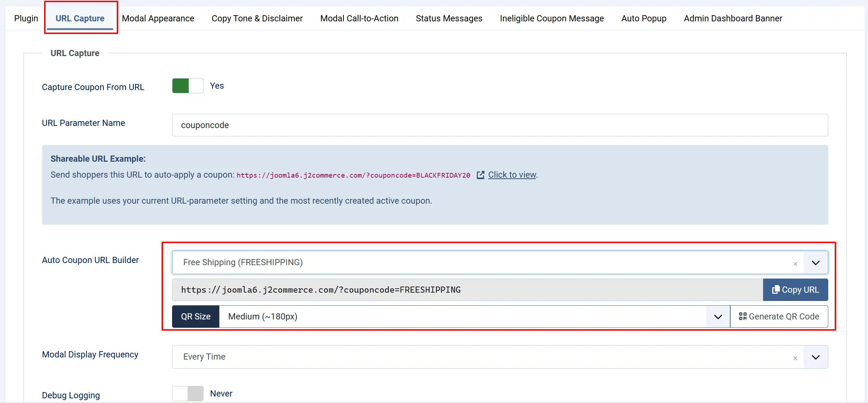
Task: Follow the Click to view link
Action: coord(512,175)
